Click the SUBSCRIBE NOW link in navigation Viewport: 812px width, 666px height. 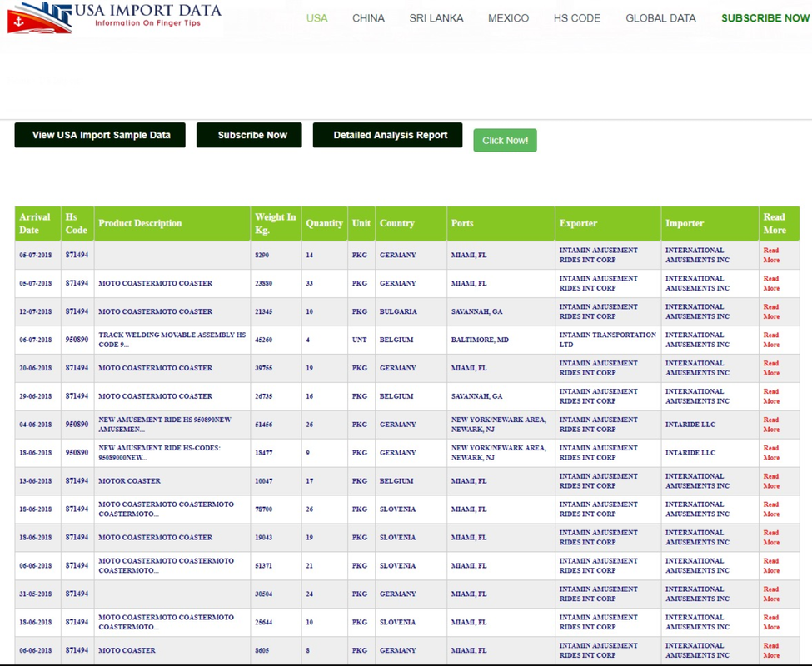pos(765,18)
